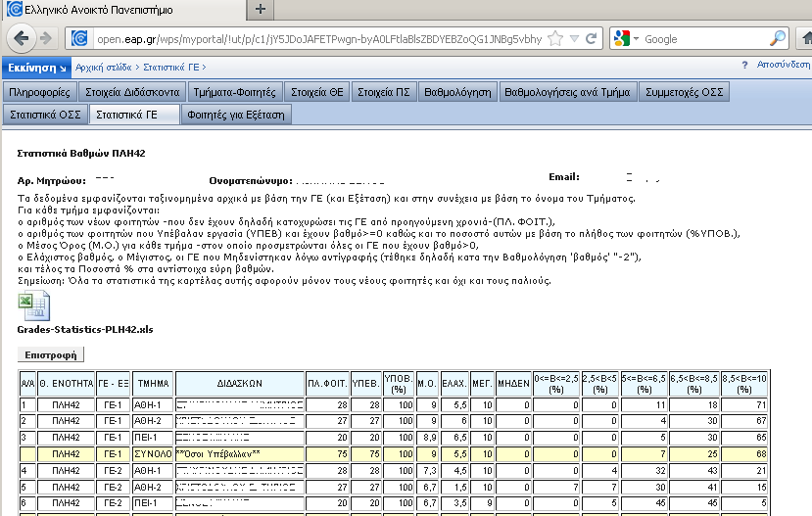The height and width of the screenshot is (516, 812).
Task: Click the ΔΙΔΑΣΚΩΝ column header
Action: 240,384
